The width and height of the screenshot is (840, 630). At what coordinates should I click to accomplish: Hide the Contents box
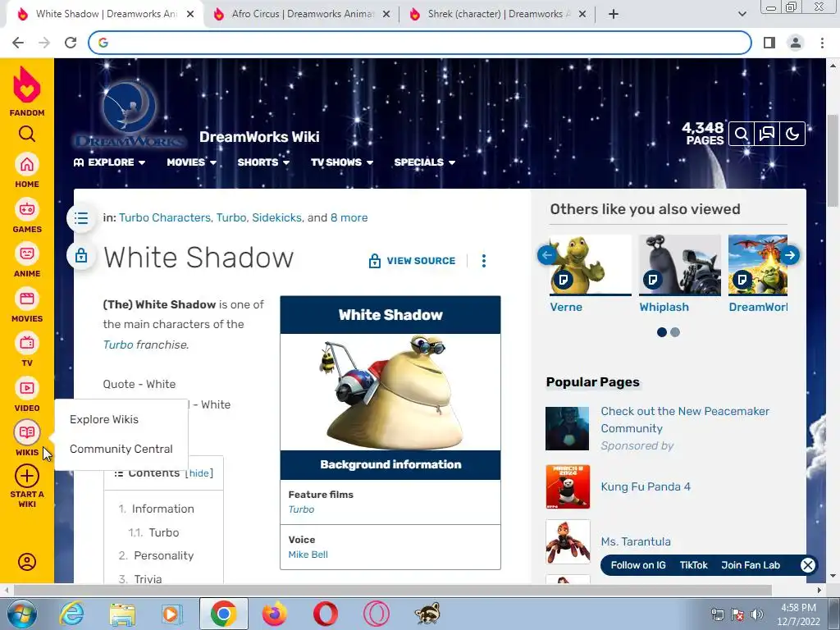click(199, 473)
